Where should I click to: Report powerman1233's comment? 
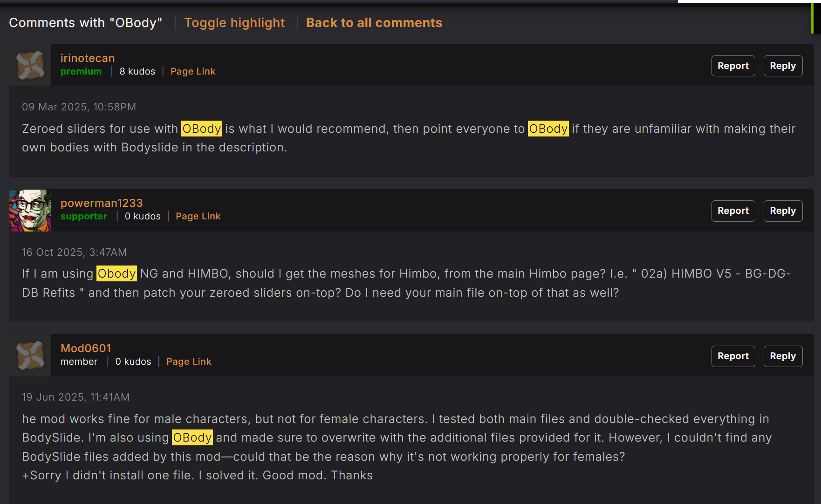click(x=733, y=211)
